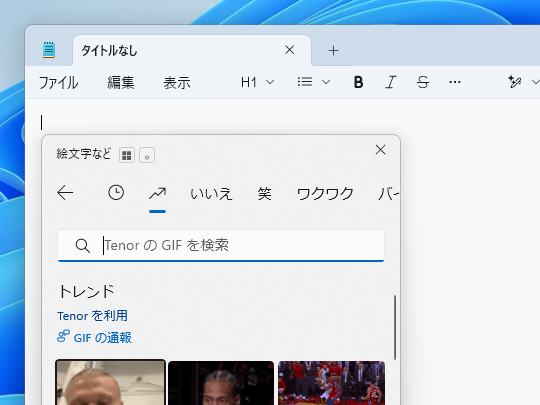The image size is (540, 405).
Task: Click the magnifier search icon
Action: [83, 246]
